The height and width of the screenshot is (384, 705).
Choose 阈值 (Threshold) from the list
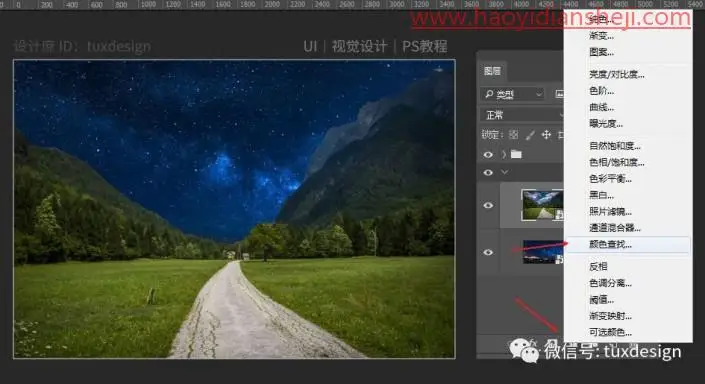(601, 299)
